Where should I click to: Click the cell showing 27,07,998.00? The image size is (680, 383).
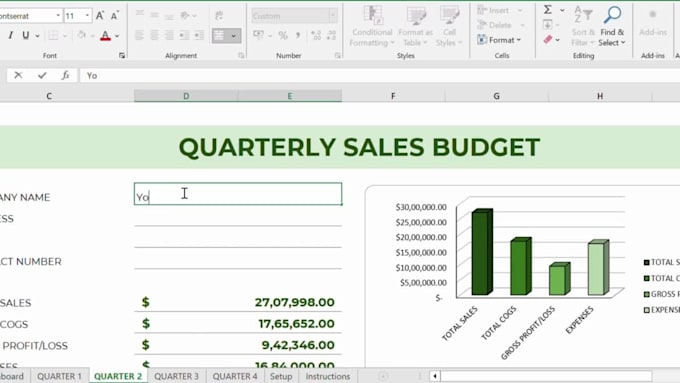click(238, 302)
